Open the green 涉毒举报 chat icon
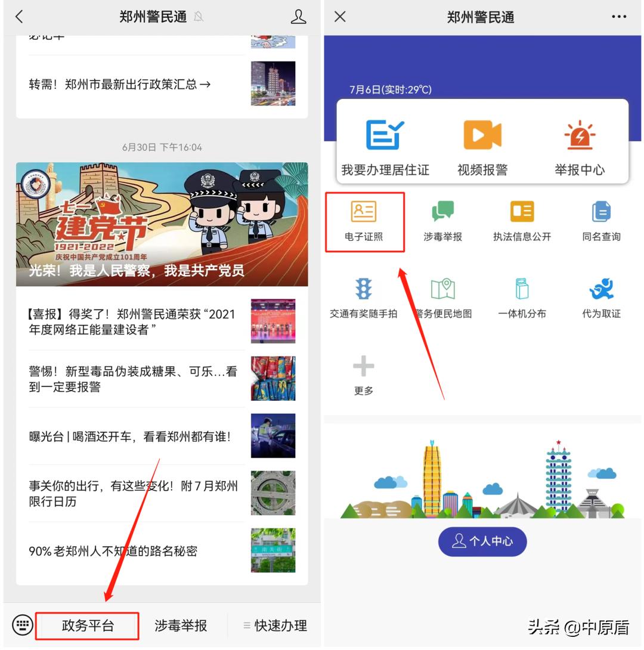 (443, 221)
